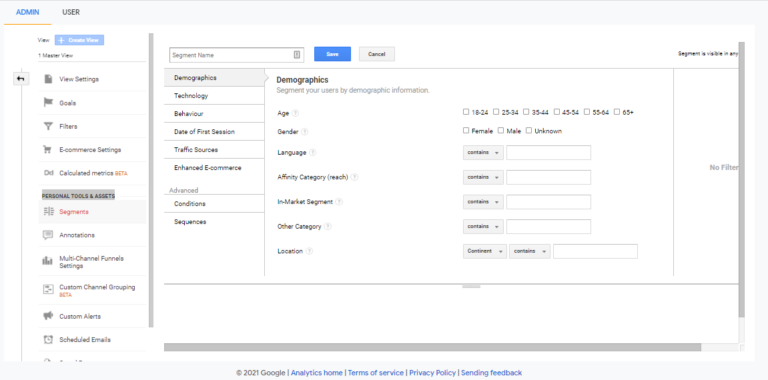Open the Language contains dropdown
This screenshot has width=768, height=380.
[x=483, y=152]
